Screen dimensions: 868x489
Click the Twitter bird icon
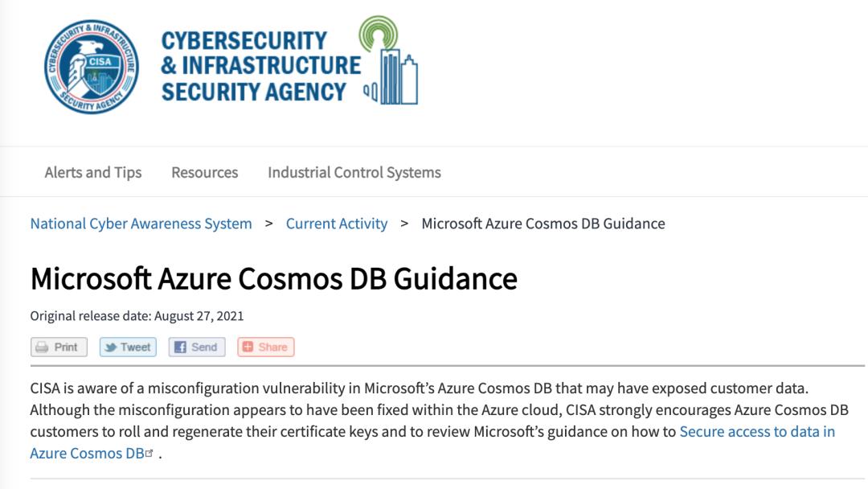110,347
